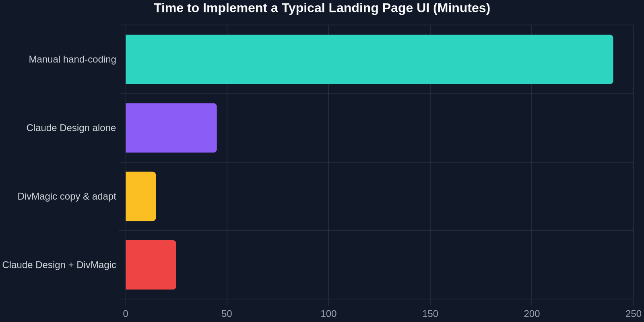The width and height of the screenshot is (644, 322).
Task: Click the "DivMagic copy & adapt" label
Action: click(x=67, y=196)
